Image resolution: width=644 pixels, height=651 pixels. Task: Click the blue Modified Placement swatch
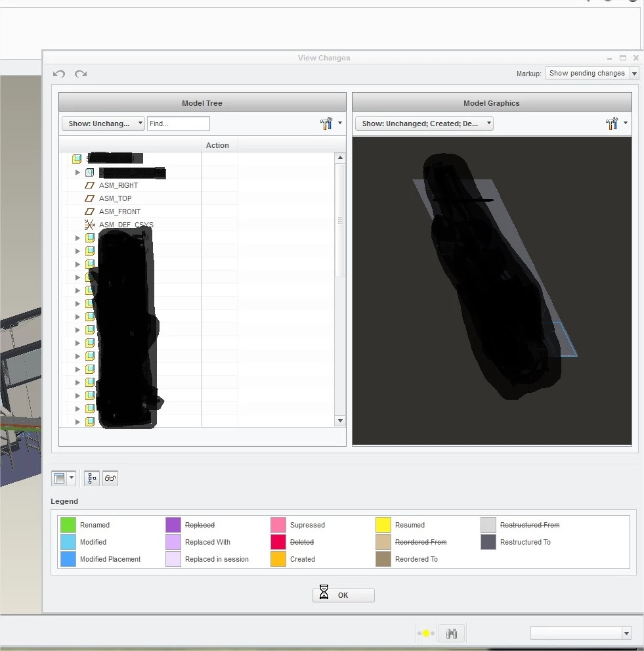(x=68, y=559)
